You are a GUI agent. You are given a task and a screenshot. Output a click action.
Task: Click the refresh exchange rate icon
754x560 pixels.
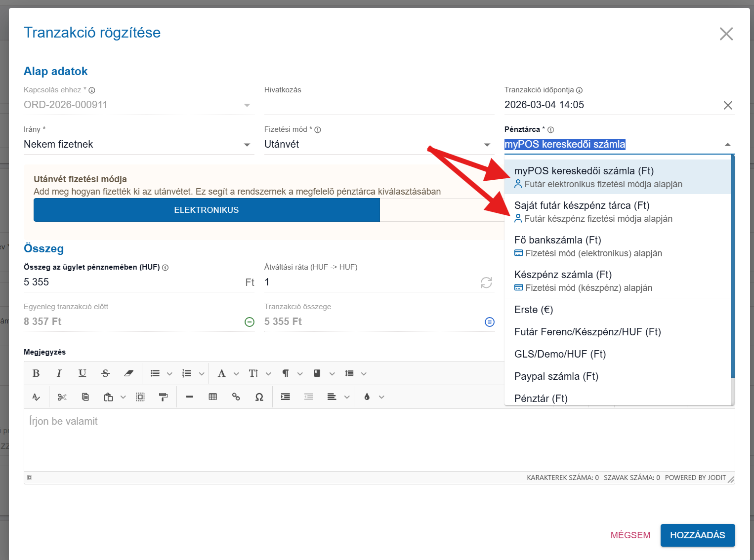click(486, 282)
